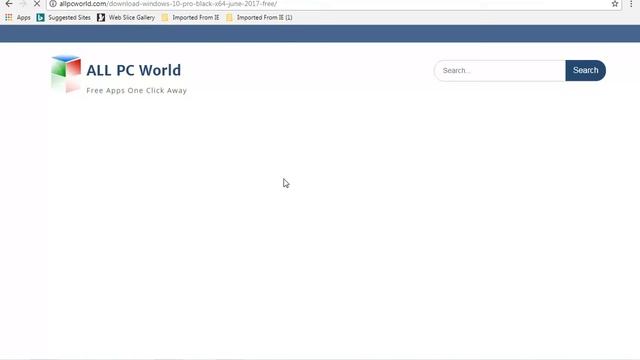Click the Free Apps One Click Away tagline
Screen dimensions: 640x360
point(136,91)
